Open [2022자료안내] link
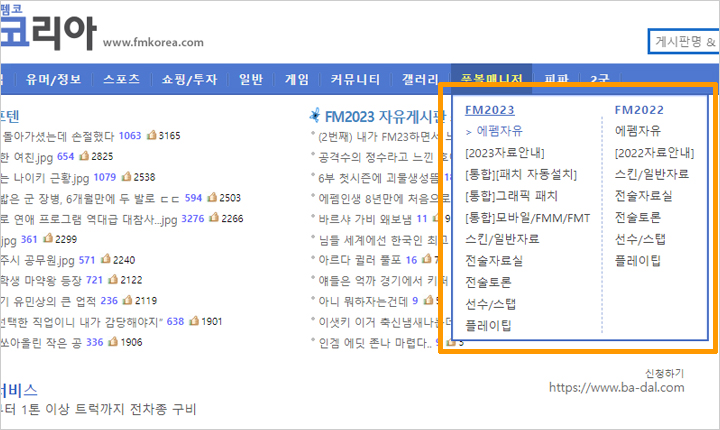The height and width of the screenshot is (430, 720). click(x=654, y=153)
